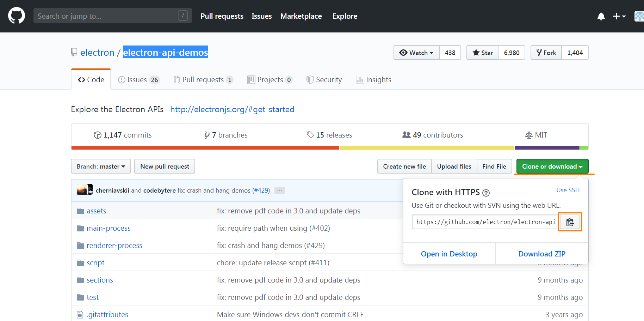Open test folder

(x=93, y=297)
